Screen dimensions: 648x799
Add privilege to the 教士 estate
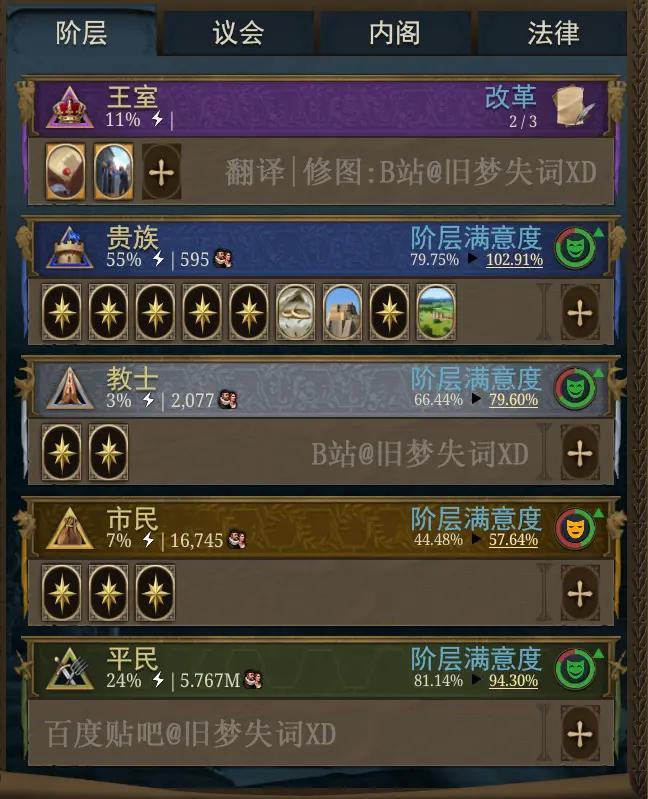(x=580, y=452)
